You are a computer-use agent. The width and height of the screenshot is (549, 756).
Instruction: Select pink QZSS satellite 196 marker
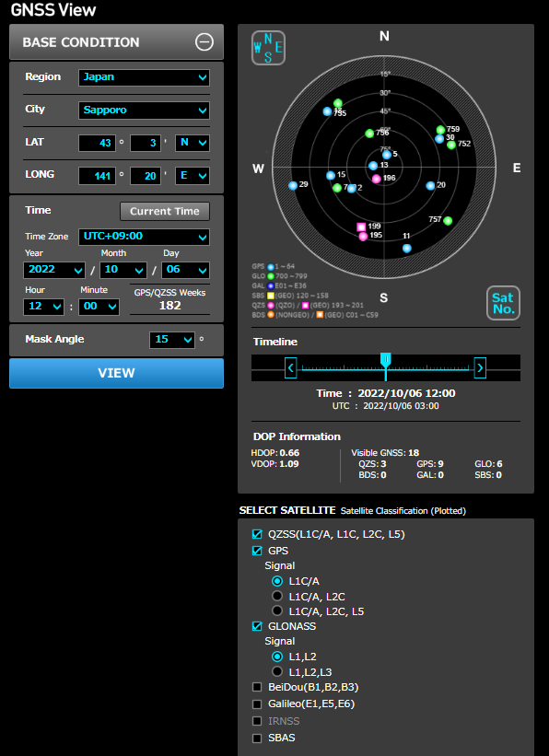click(377, 179)
